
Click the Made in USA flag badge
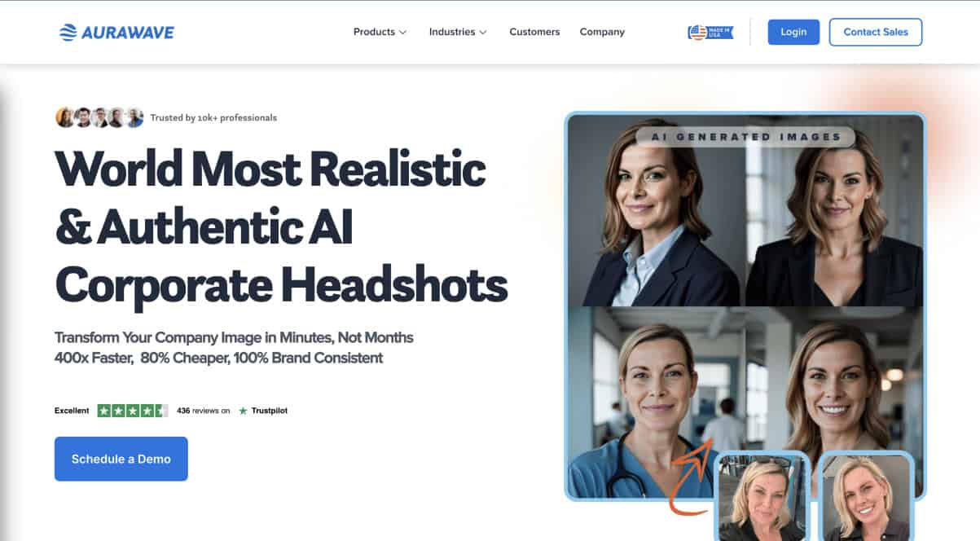tap(710, 33)
